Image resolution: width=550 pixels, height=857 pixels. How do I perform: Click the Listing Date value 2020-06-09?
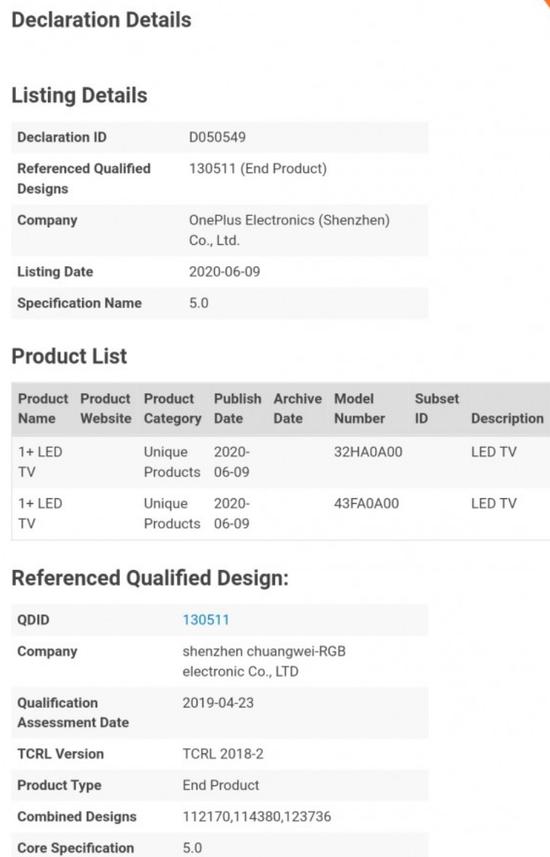224,272
